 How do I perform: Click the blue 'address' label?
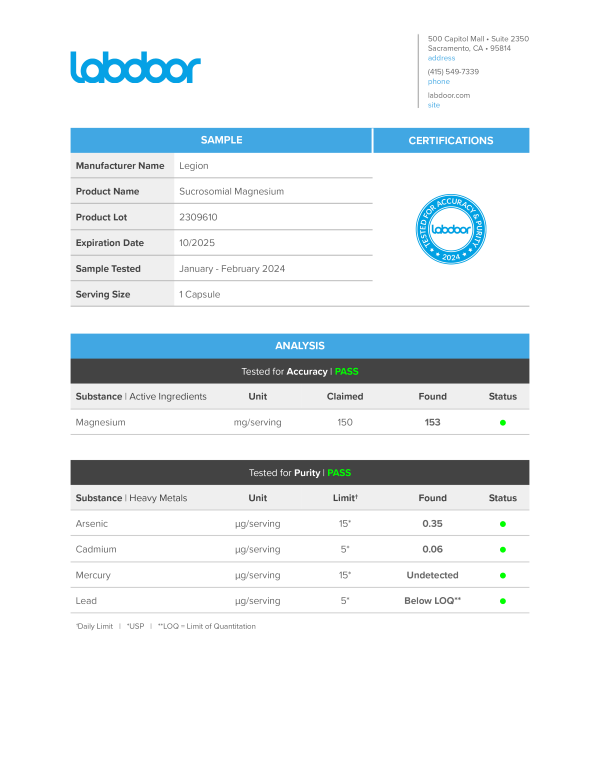[x=441, y=58]
